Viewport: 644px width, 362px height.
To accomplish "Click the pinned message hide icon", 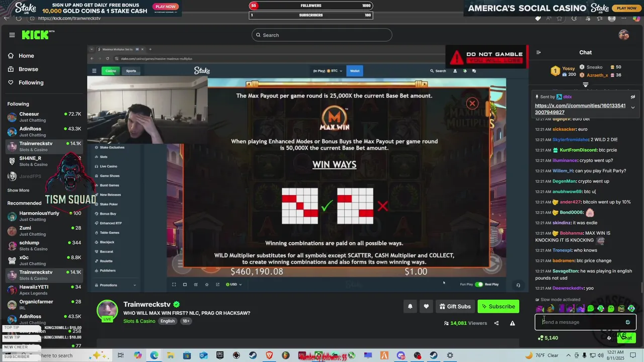I will pyautogui.click(x=633, y=97).
